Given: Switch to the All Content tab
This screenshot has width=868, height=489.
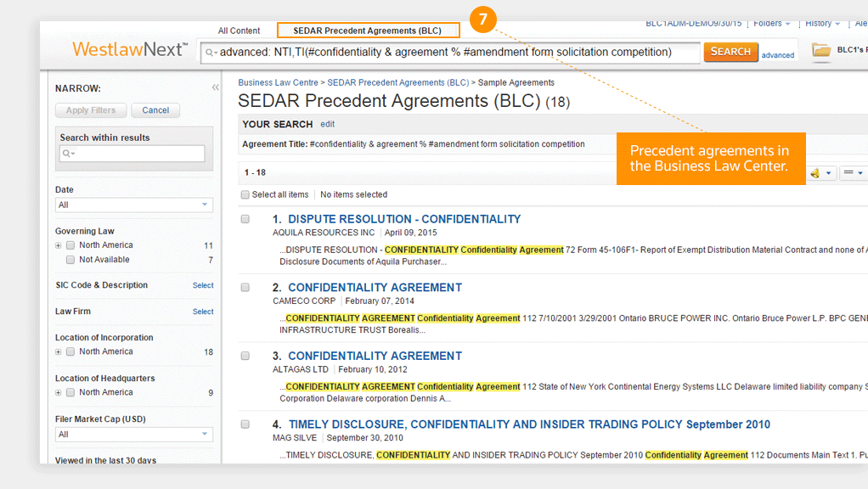Looking at the screenshot, I should coord(239,31).
